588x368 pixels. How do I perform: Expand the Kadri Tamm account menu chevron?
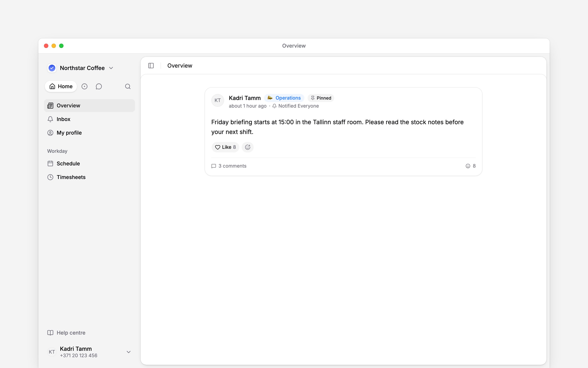point(129,352)
